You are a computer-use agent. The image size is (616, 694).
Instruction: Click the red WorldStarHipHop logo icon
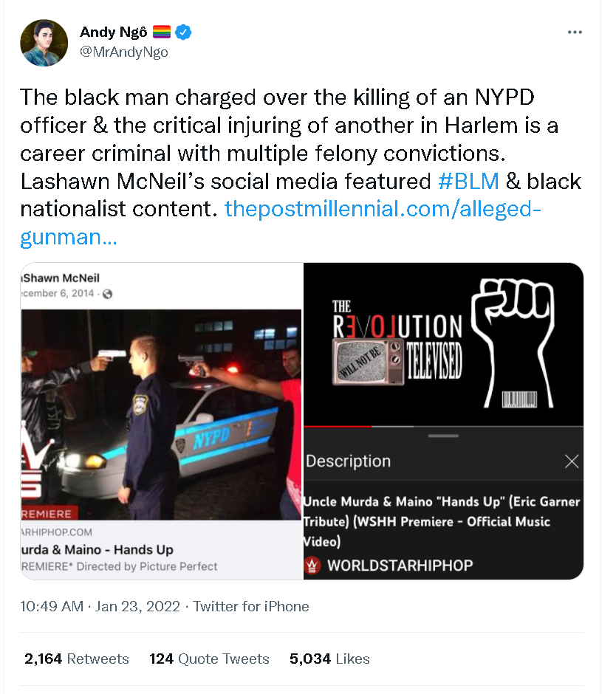[x=313, y=566]
